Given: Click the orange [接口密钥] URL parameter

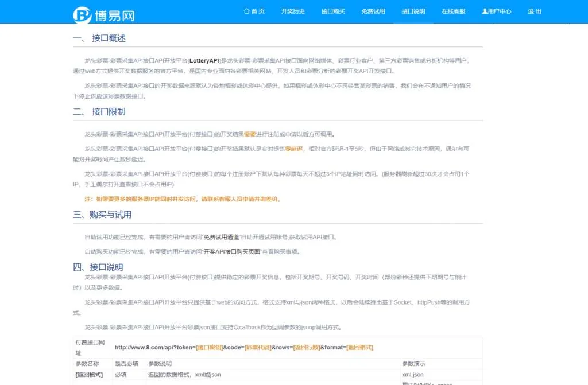Looking at the screenshot, I should click(209, 347).
